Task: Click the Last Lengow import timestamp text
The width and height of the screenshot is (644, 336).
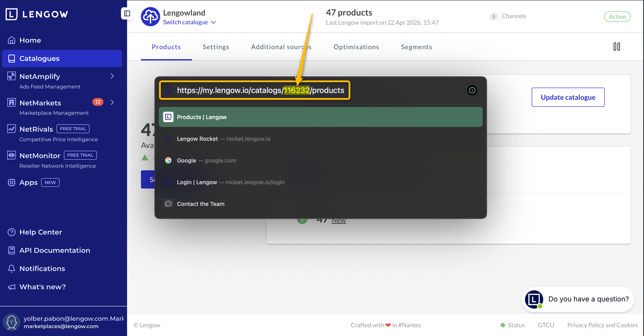Action: [x=382, y=23]
